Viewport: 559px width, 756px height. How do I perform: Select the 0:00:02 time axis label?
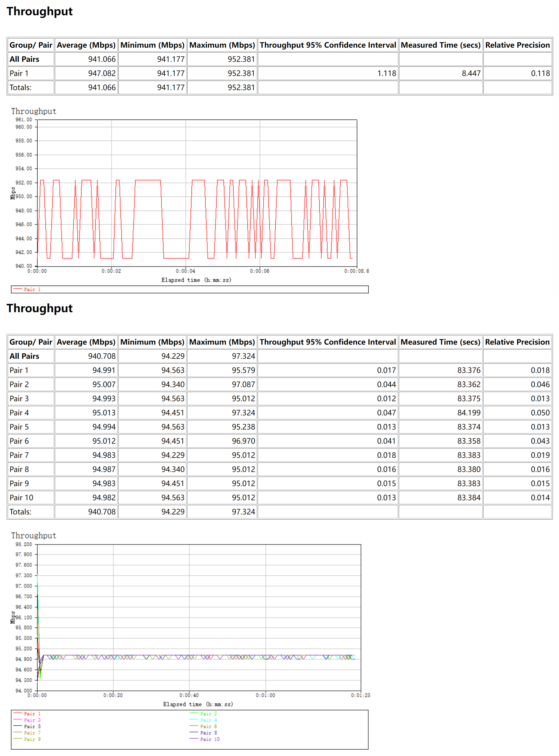111,271
